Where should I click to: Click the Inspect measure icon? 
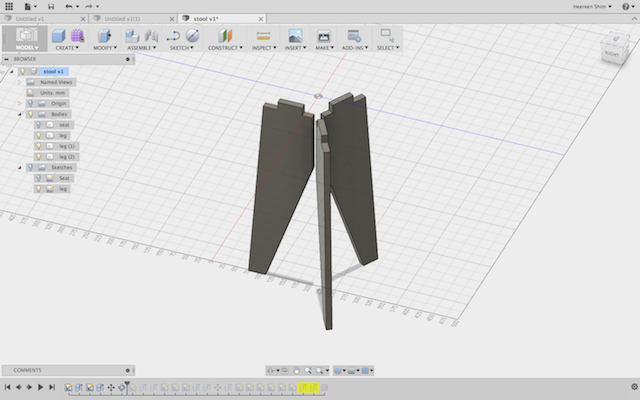tap(264, 36)
